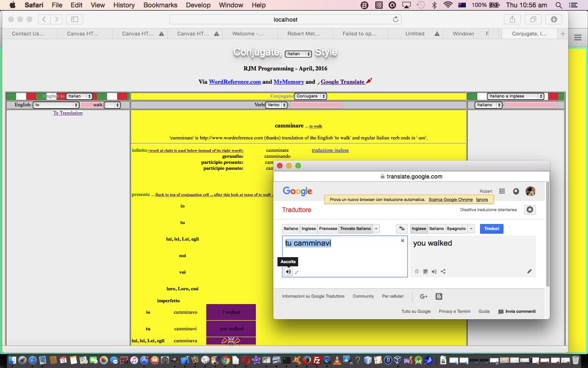588x368 pixels.
Task: Click Safari's back navigation arrow
Action: [44, 19]
